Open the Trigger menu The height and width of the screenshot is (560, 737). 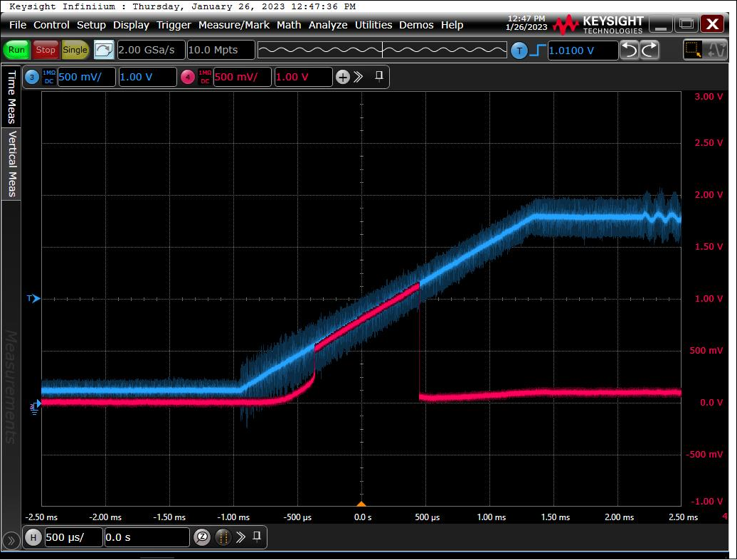pyautogui.click(x=174, y=25)
